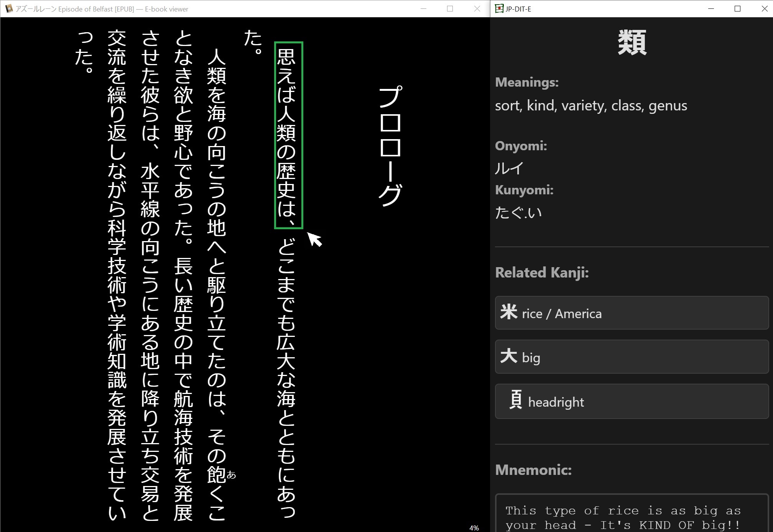Click the meanings text sort, kind, variety

click(590, 105)
